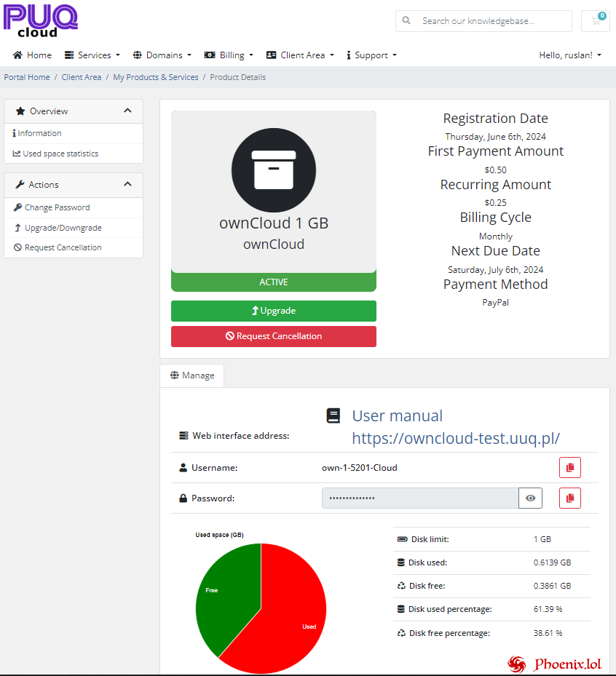Copy the username with its copy icon
The height and width of the screenshot is (676, 616).
[569, 468]
